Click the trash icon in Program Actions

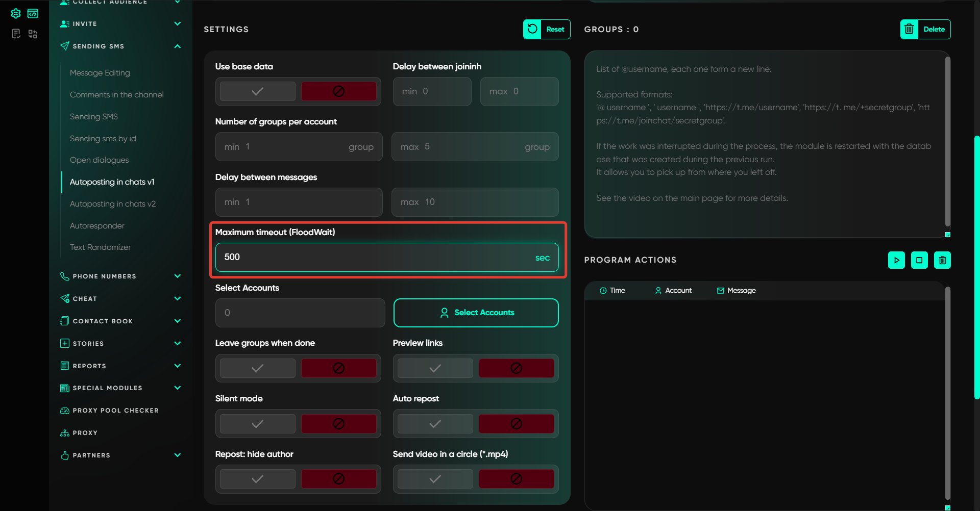tap(942, 260)
